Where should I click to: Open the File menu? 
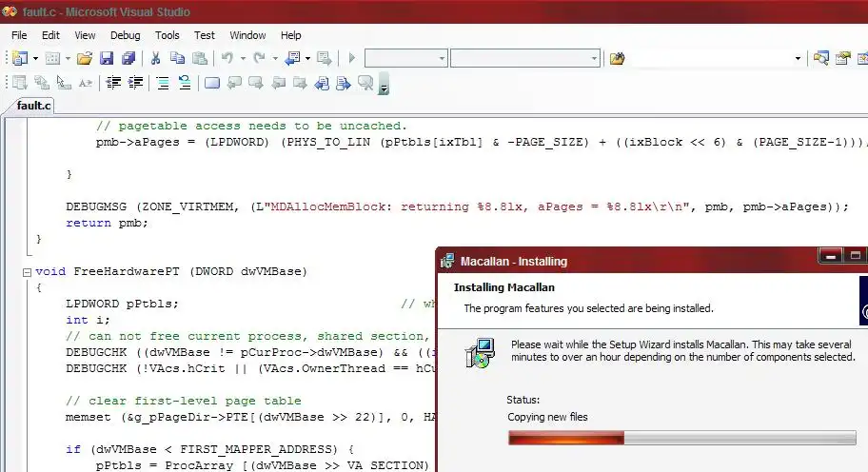pyautogui.click(x=19, y=35)
